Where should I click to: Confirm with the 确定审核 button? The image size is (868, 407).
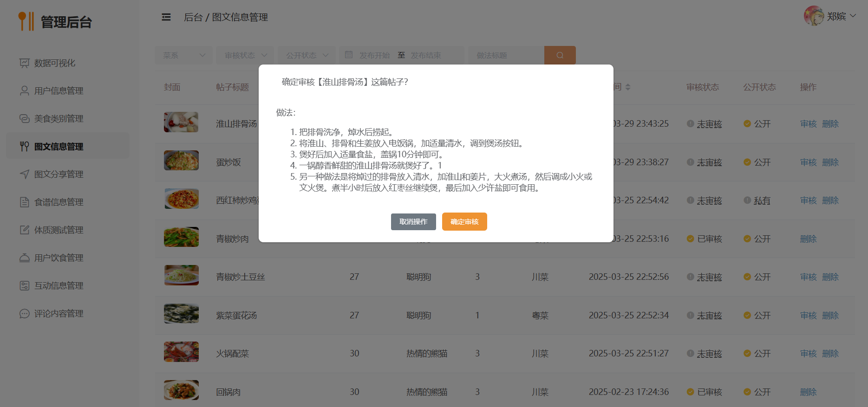464,222
